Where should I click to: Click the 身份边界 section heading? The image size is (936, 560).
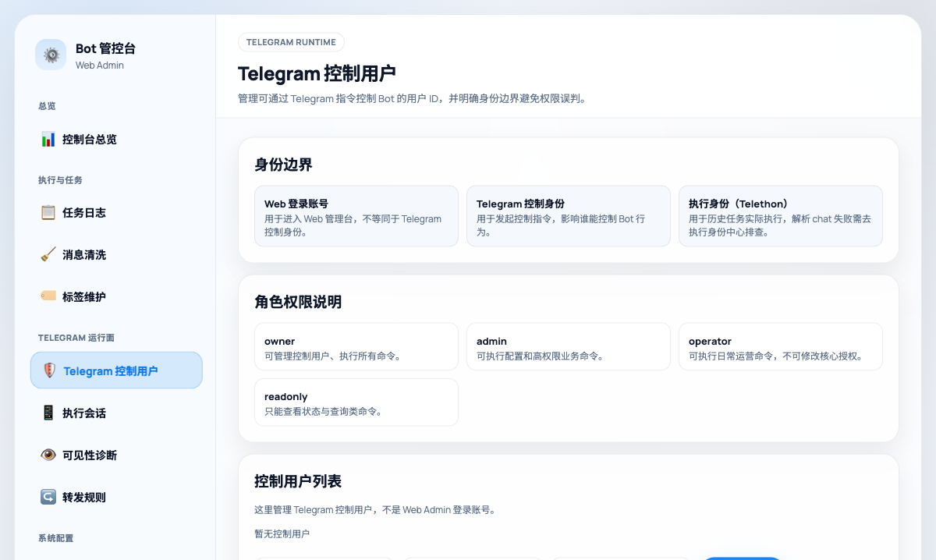pos(283,165)
